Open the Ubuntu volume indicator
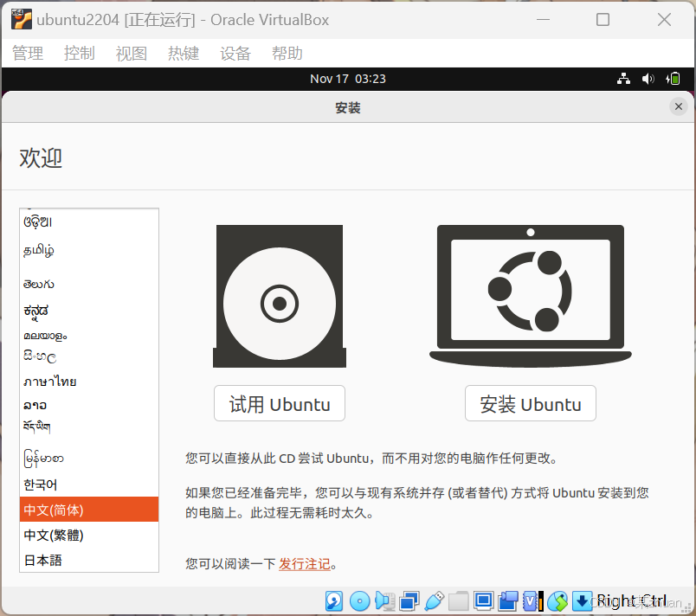The height and width of the screenshot is (616, 696). tap(648, 79)
